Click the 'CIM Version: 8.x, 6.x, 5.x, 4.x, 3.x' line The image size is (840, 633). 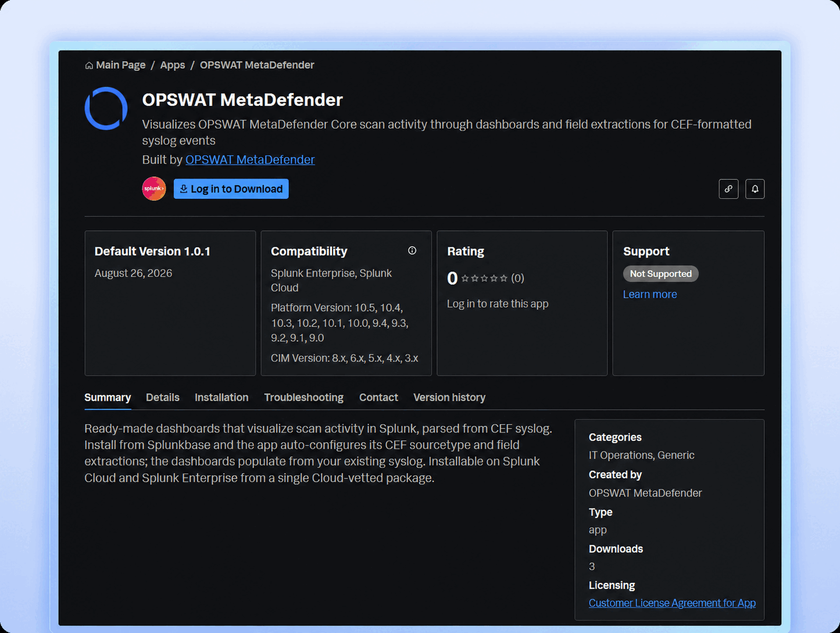click(345, 358)
